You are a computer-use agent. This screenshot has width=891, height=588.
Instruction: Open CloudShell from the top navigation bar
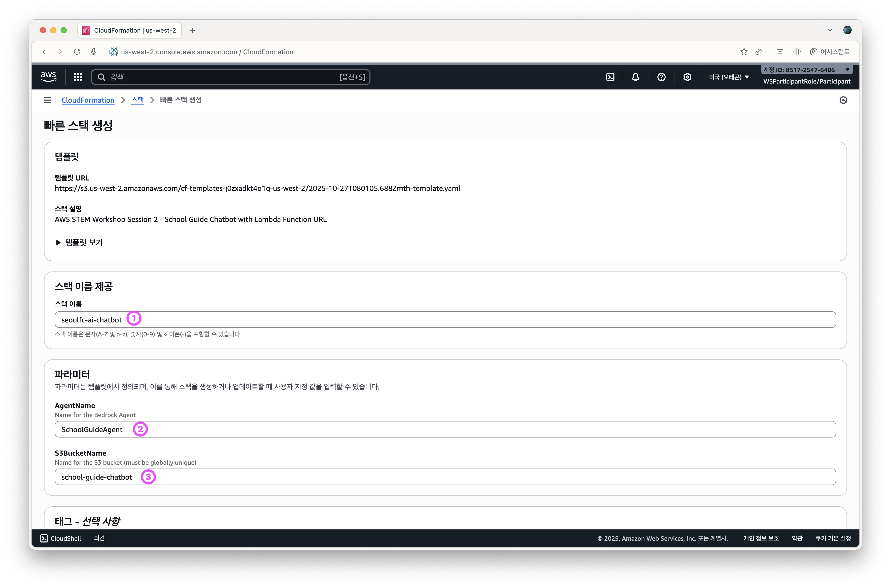pyautogui.click(x=610, y=77)
